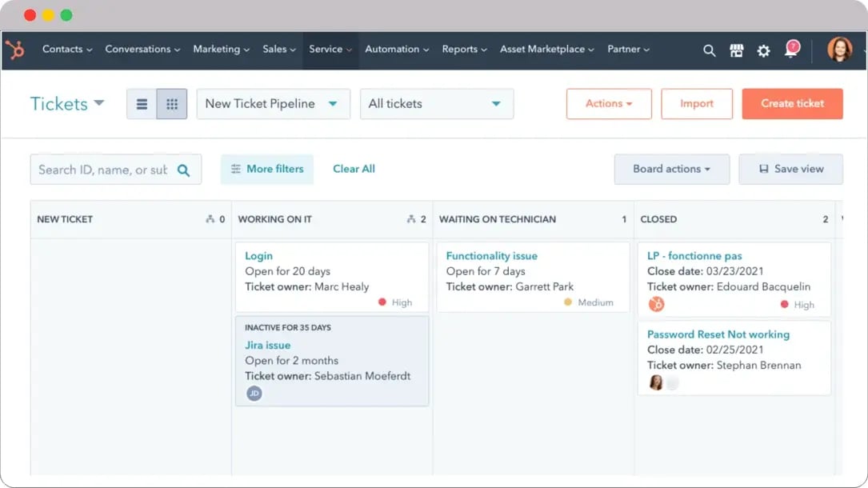Screen dimensions: 868x488
Task: Open the search magnifier in top bar
Action: click(x=709, y=50)
